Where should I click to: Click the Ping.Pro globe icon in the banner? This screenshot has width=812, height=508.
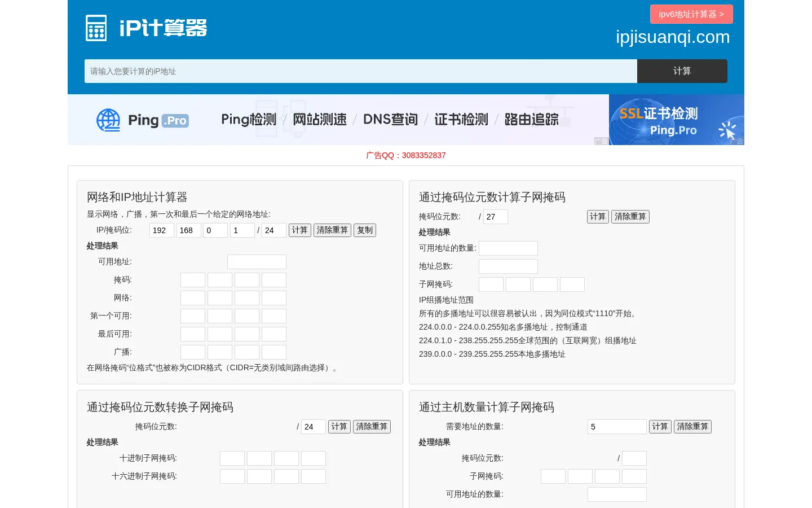pos(108,120)
